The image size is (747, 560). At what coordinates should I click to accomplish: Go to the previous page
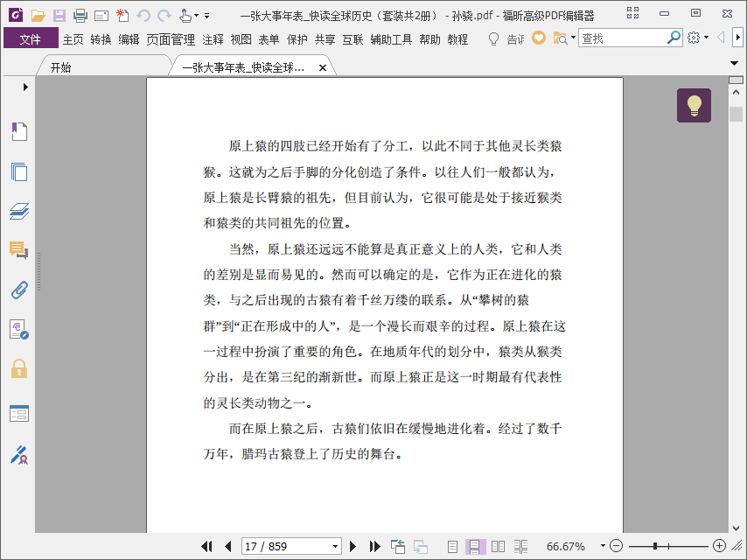click(227, 546)
